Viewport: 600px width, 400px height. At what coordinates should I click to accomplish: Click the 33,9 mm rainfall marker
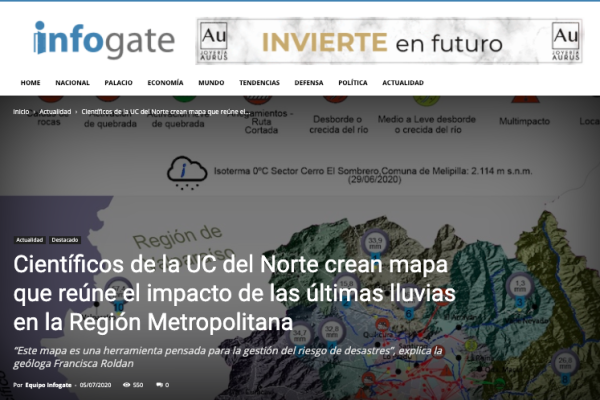(x=375, y=243)
